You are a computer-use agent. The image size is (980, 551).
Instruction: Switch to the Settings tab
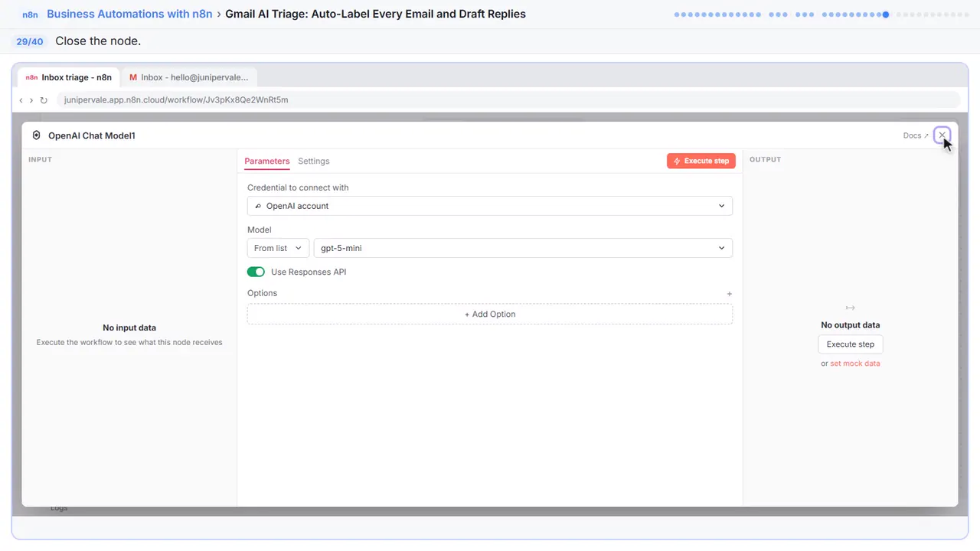[314, 161]
